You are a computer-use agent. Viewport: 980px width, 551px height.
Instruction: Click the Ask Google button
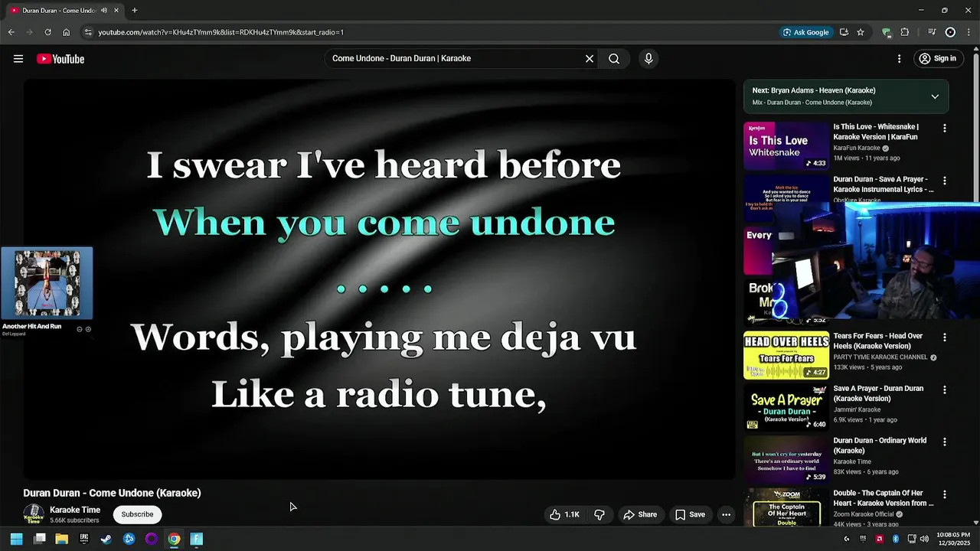(805, 32)
